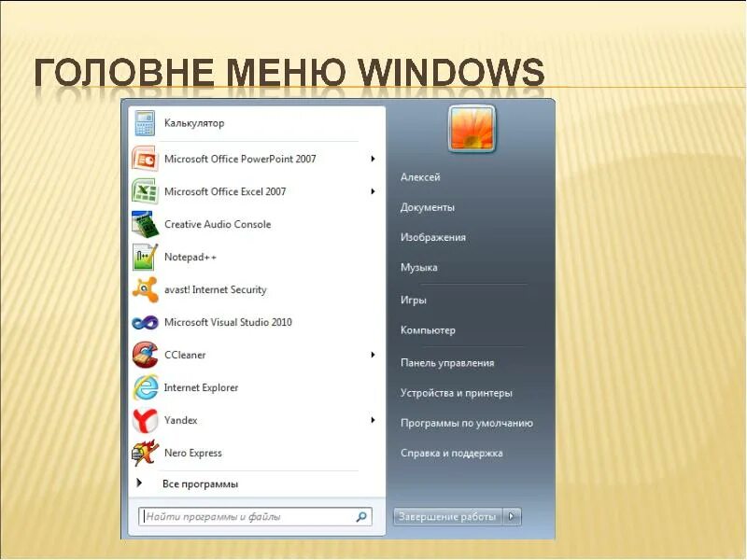
Task: Click the Завершение работы button
Action: 448,517
